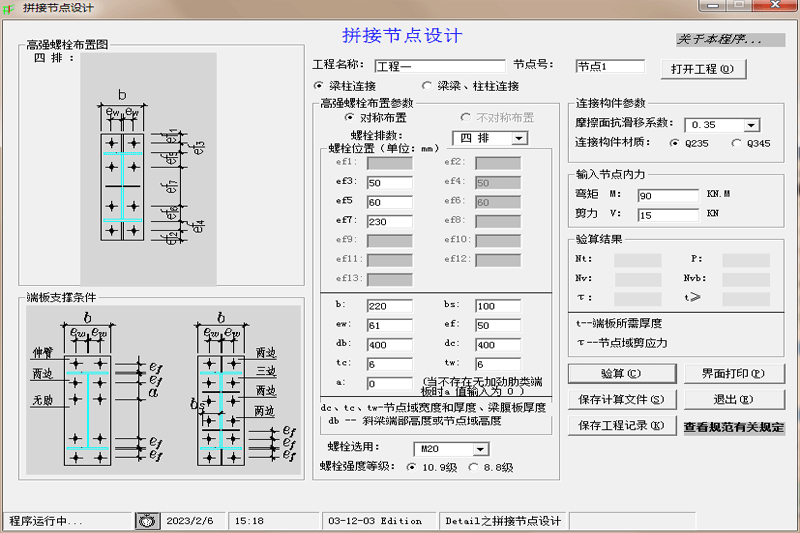Click the 三边 stiffened end plate diagram

pos(245,390)
